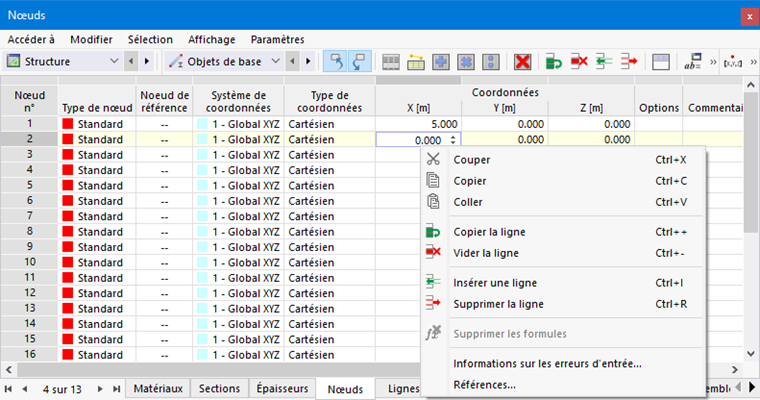Screen dimensions: 760x400
Task: Select X coordinate cell 5.000 of node 1
Action: coord(418,124)
